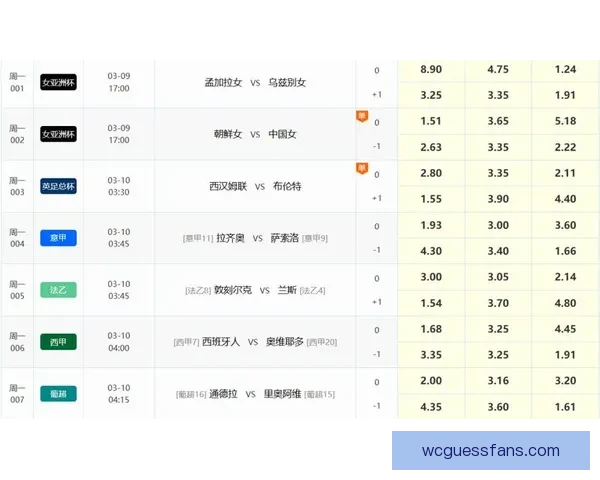Image resolution: width=600 pixels, height=480 pixels.
Task: Open team 朝鲜女
Action: click(228, 134)
